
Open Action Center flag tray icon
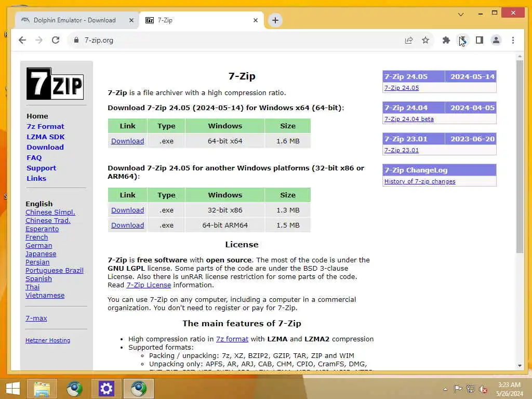(x=458, y=389)
